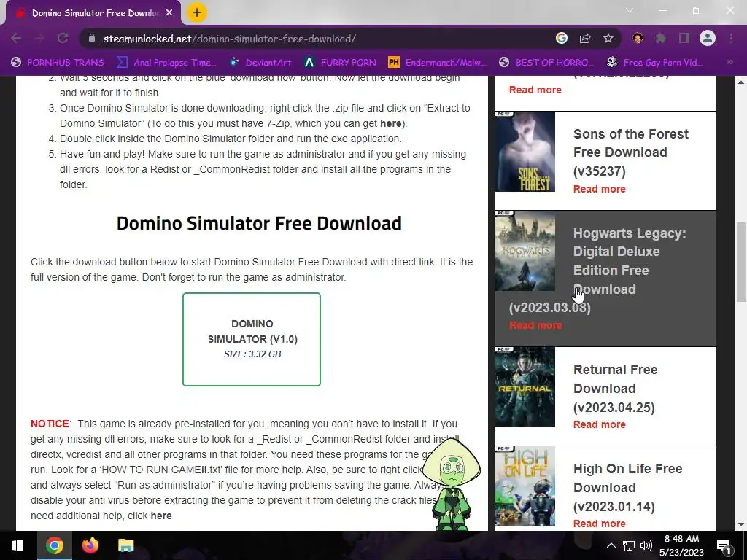This screenshot has height=560, width=747.
Task: Click Read more under Returnal
Action: (600, 424)
